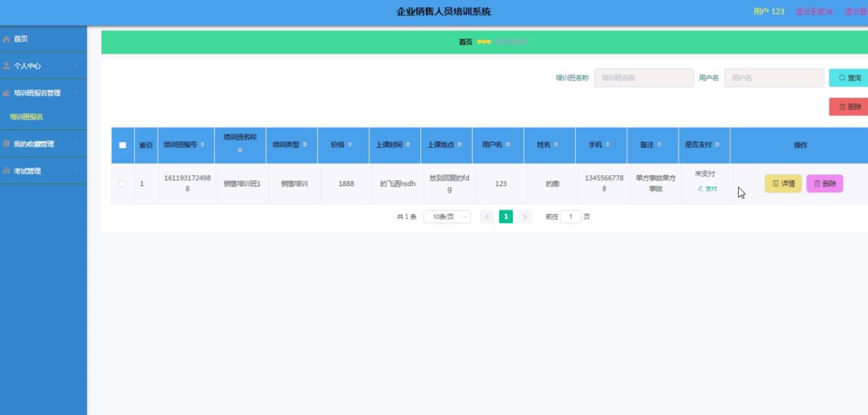This screenshot has height=415, width=868.
Task: Click the 前往 page number input
Action: pos(571,217)
